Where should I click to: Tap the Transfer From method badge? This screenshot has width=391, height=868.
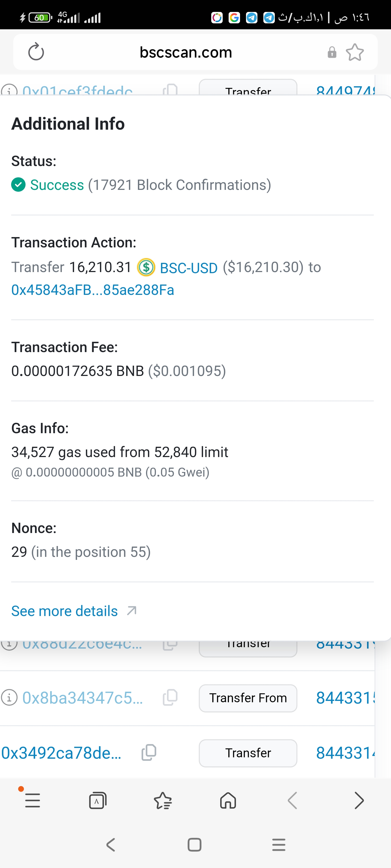pyautogui.click(x=248, y=698)
